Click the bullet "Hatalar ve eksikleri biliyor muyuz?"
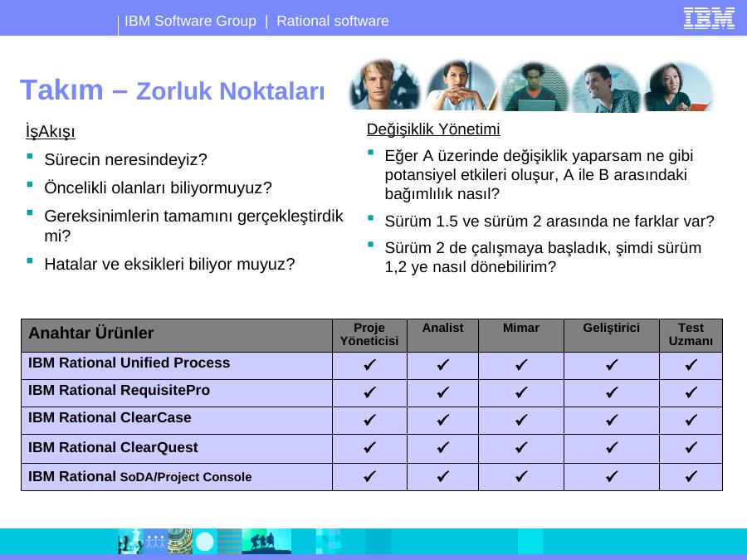This screenshot has height=560, width=747. [169, 264]
